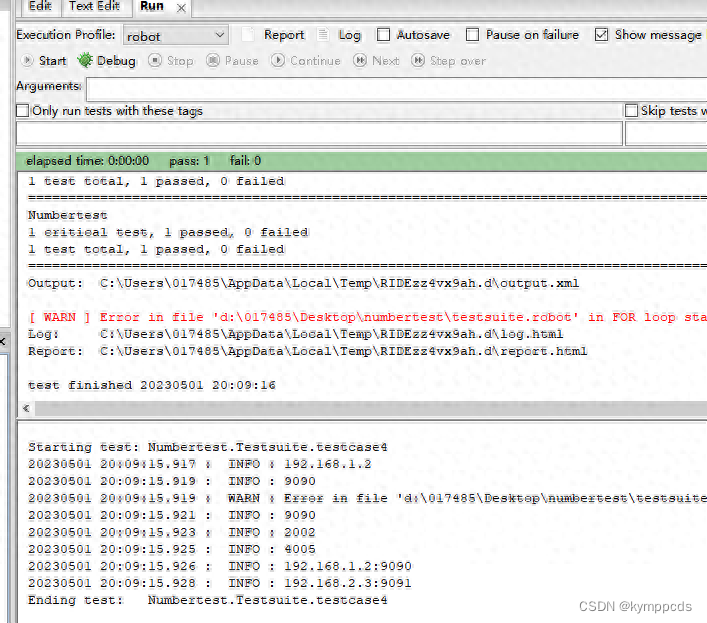
Task: Enable Pause on failure checkbox
Action: pyautogui.click(x=472, y=35)
